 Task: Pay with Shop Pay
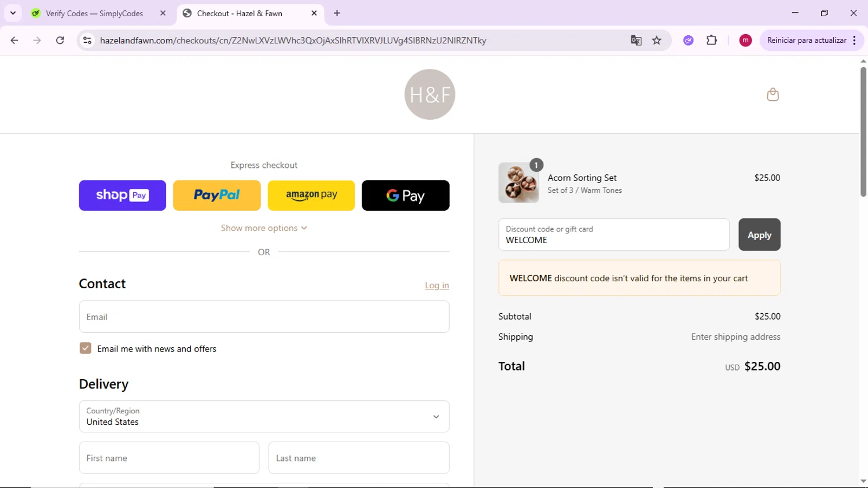pyautogui.click(x=122, y=195)
